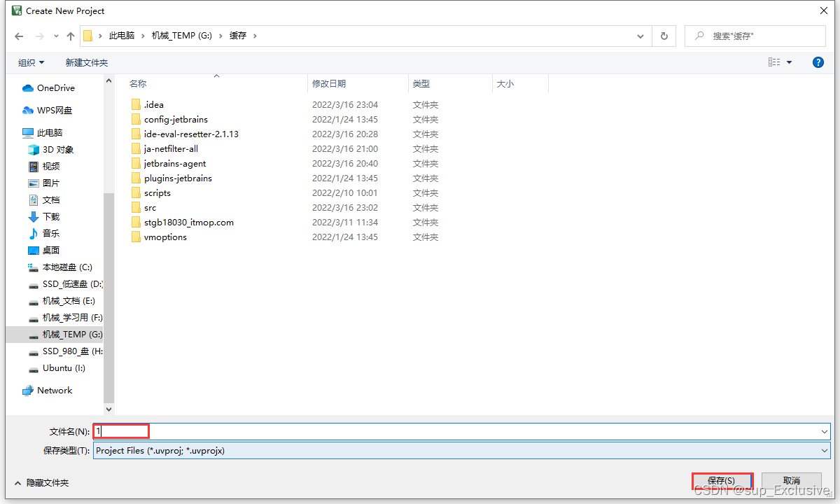
Task: Close the Create New Project dialog
Action: (x=823, y=10)
